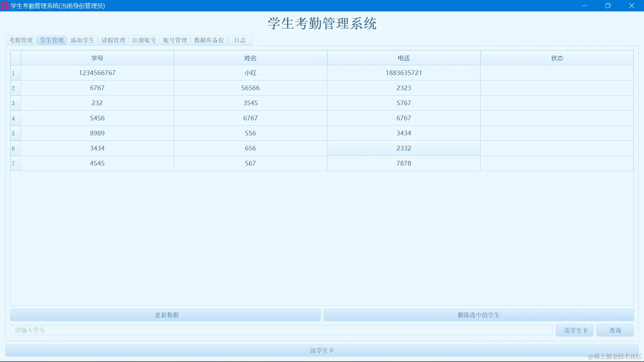This screenshot has height=362, width=644.
Task: Click 读学生卡 button beside search field
Action: pyautogui.click(x=575, y=330)
